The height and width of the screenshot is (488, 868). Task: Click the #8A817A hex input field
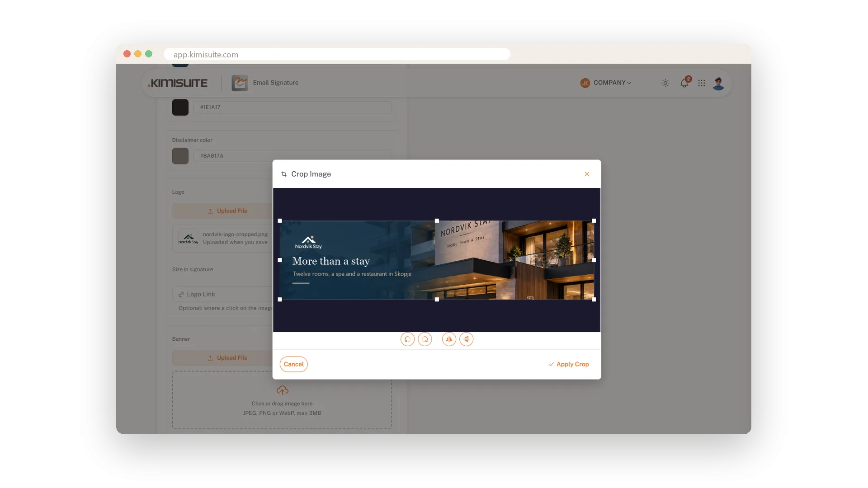coord(292,156)
